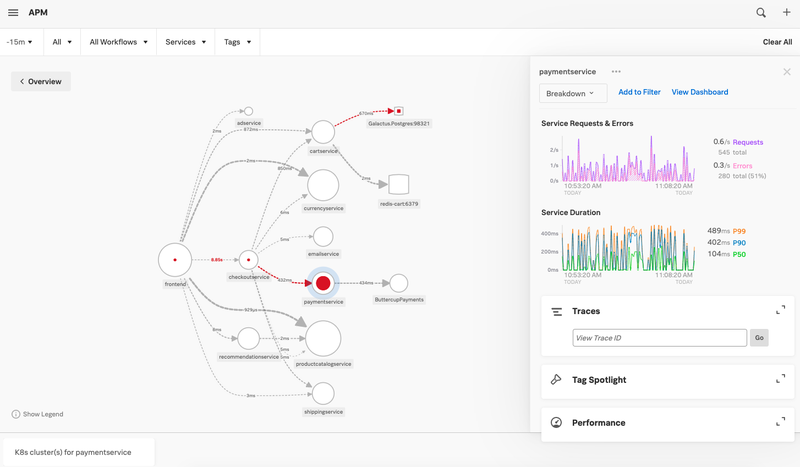Select the frontend service node

(x=175, y=260)
